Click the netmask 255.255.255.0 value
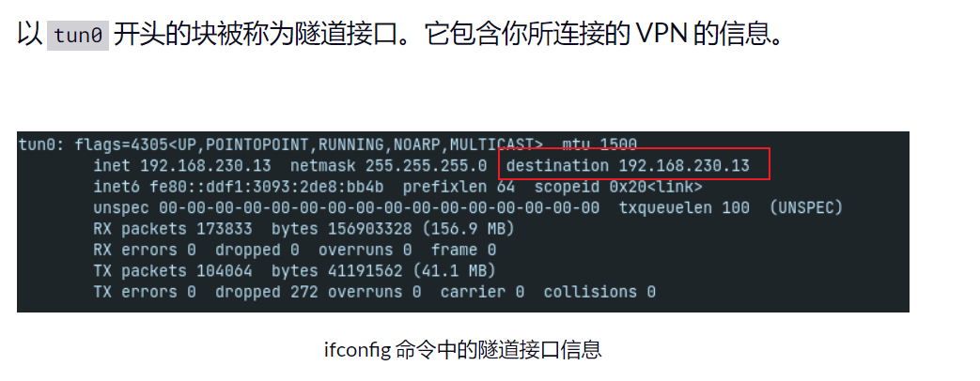 [388, 165]
